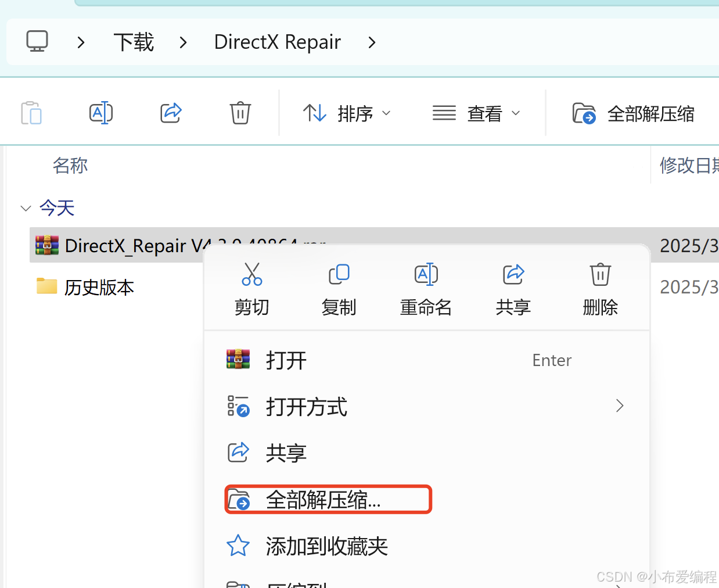Click the toolbar delete trash icon

tap(240, 113)
